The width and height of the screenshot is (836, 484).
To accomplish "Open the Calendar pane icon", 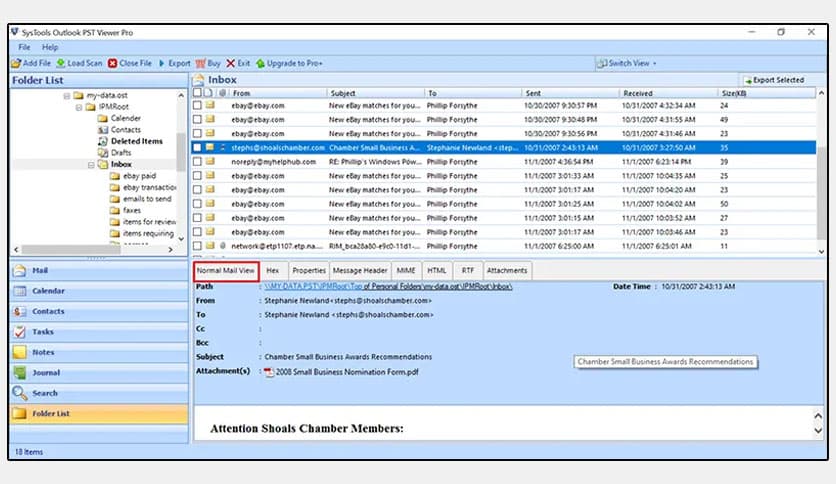I will [20, 291].
